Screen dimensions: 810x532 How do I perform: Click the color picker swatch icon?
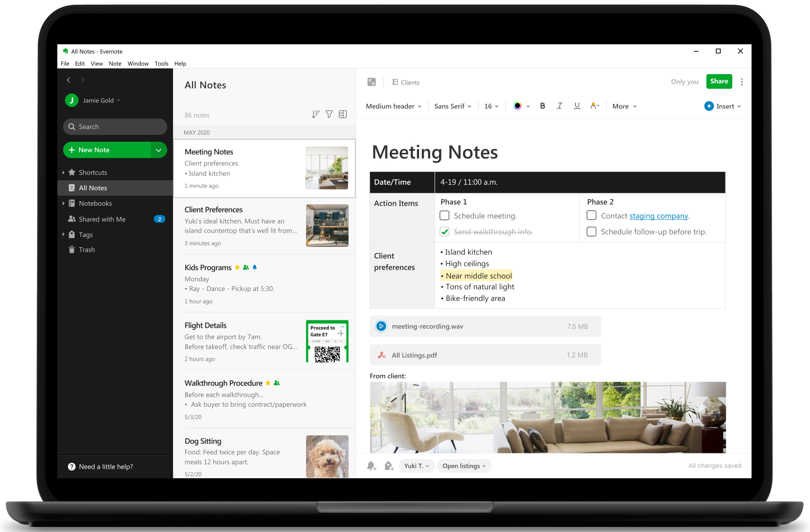click(x=517, y=106)
